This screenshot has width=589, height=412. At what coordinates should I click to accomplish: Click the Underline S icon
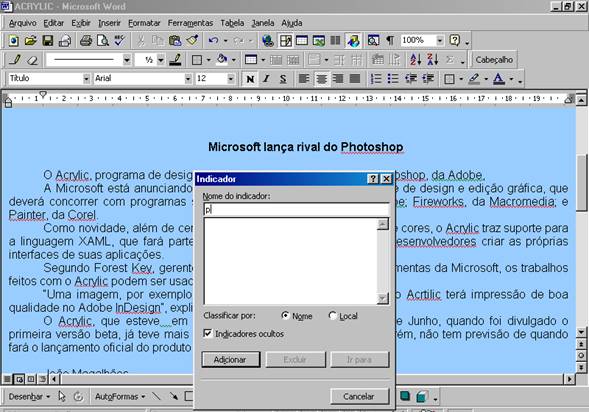click(x=283, y=79)
